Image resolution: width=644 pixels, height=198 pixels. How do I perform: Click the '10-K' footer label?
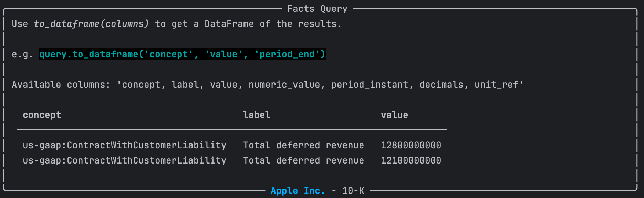coord(353,191)
